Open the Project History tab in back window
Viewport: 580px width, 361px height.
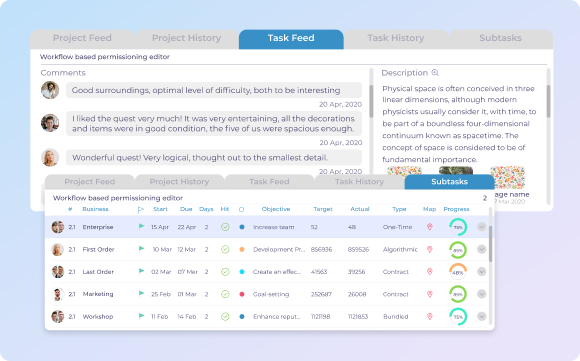click(186, 38)
